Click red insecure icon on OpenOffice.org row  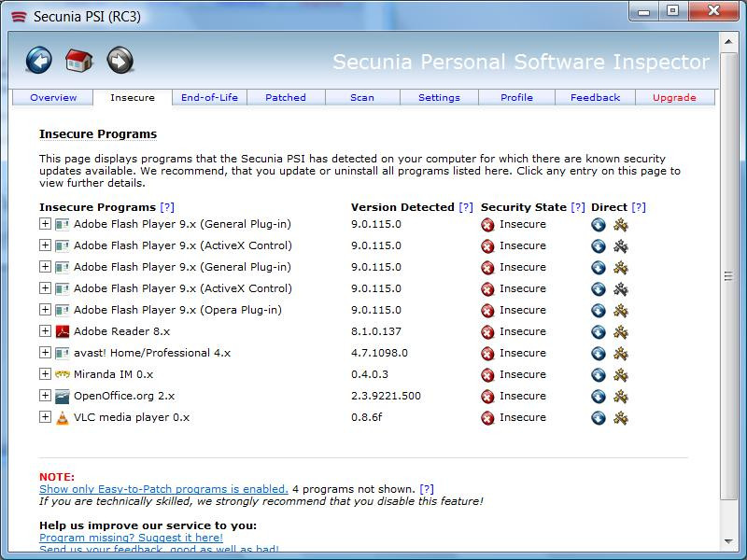tap(487, 397)
